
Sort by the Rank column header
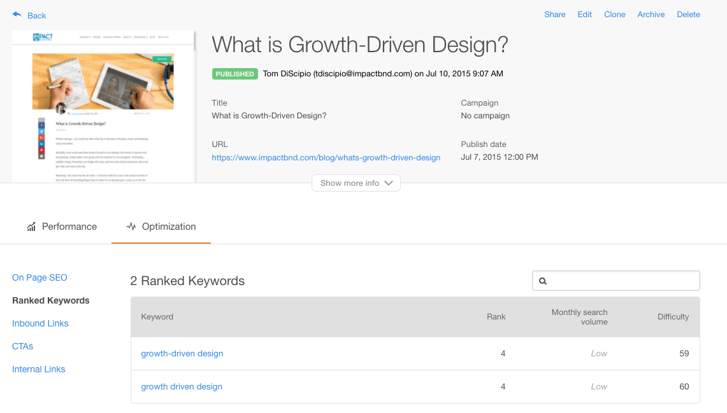(496, 317)
